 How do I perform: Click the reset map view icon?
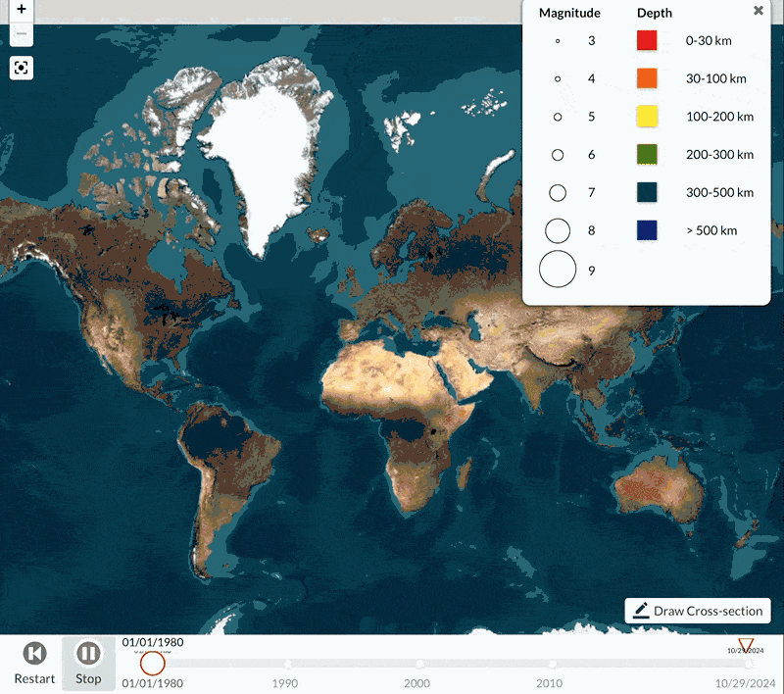click(x=22, y=68)
